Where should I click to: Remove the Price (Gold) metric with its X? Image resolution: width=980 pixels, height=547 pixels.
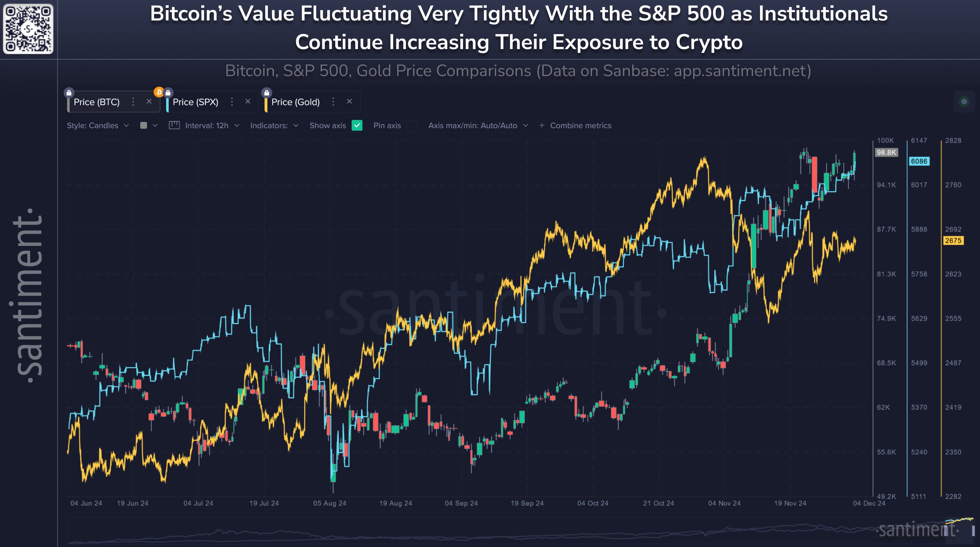click(349, 102)
